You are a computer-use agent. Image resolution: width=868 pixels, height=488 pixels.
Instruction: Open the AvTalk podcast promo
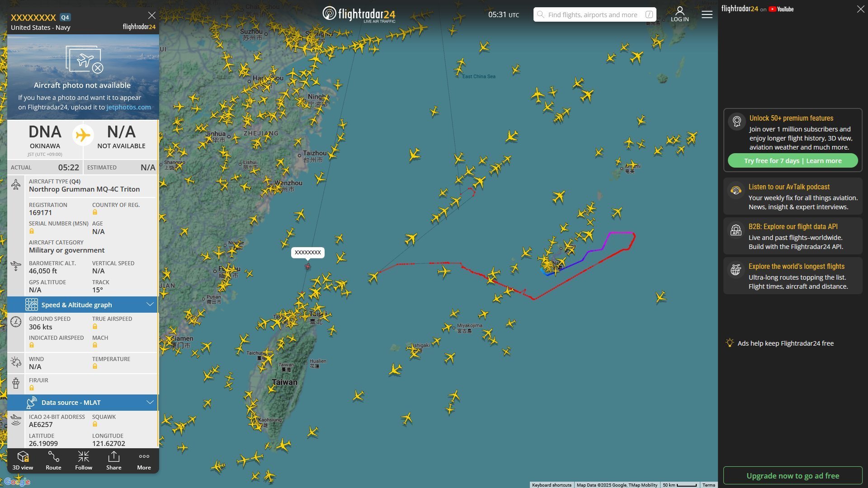tap(793, 196)
